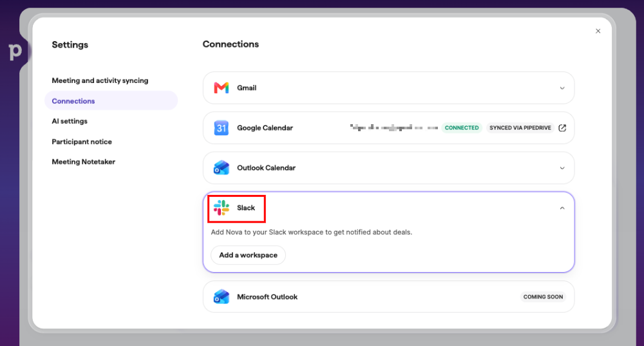Click the Microsoft Outlook icon
644x346 pixels.
click(x=222, y=297)
